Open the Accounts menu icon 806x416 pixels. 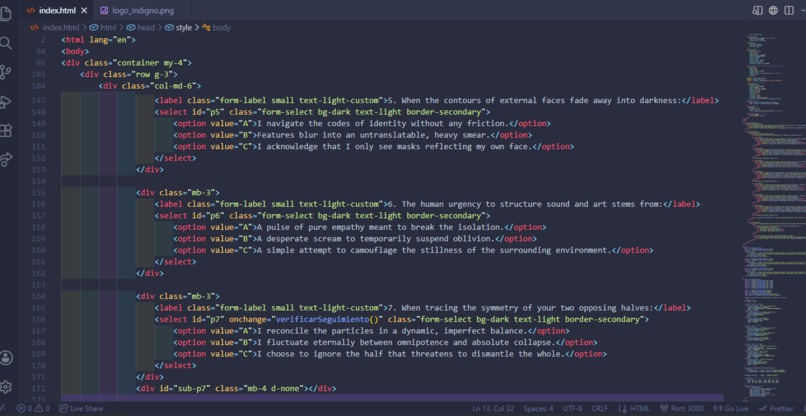(6, 357)
